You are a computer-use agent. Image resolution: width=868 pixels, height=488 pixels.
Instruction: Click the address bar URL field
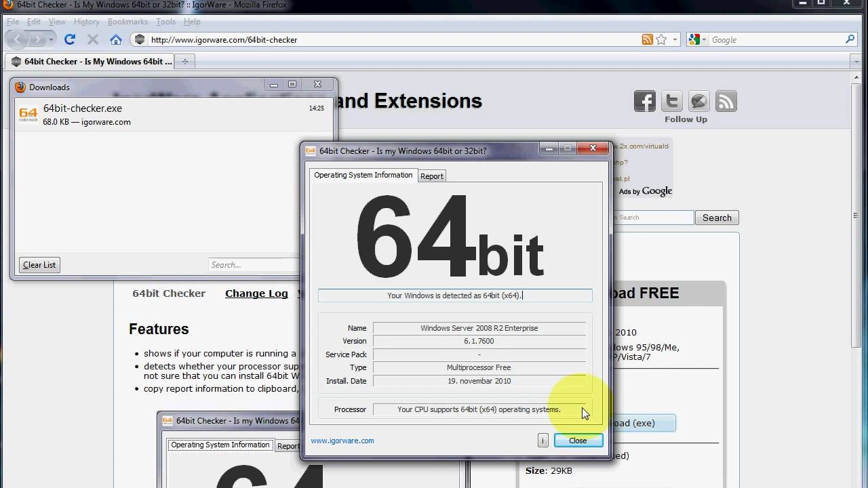(393, 39)
